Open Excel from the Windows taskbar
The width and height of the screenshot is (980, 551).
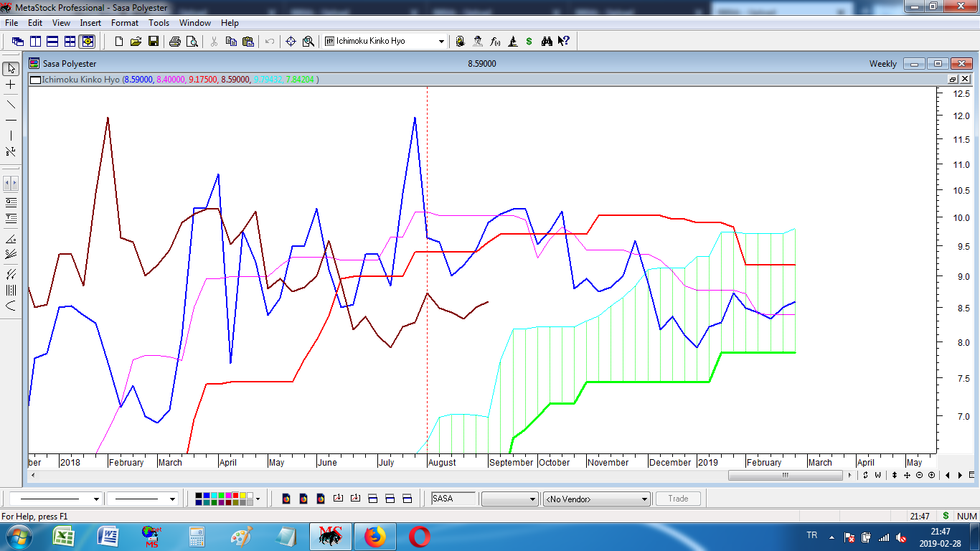(x=64, y=536)
